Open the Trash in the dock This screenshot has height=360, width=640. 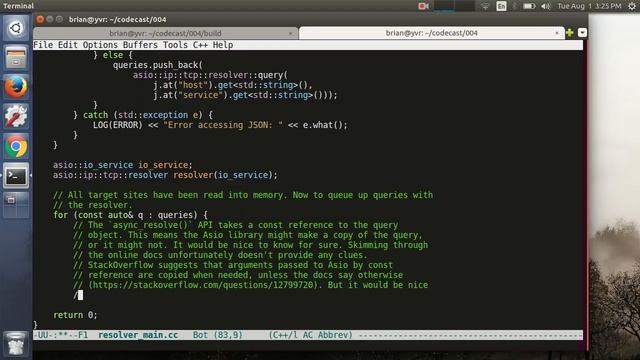(16, 344)
